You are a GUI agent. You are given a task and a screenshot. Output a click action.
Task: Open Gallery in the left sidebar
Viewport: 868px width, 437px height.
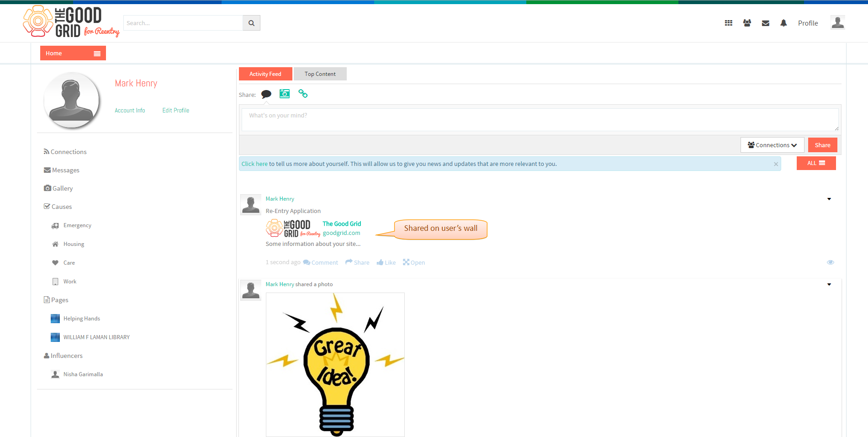click(x=58, y=188)
